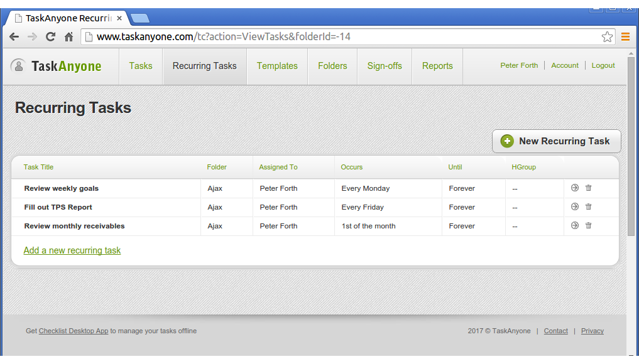Sort by the Assigned To column header
Screen dimensions: 639x364
click(278, 167)
